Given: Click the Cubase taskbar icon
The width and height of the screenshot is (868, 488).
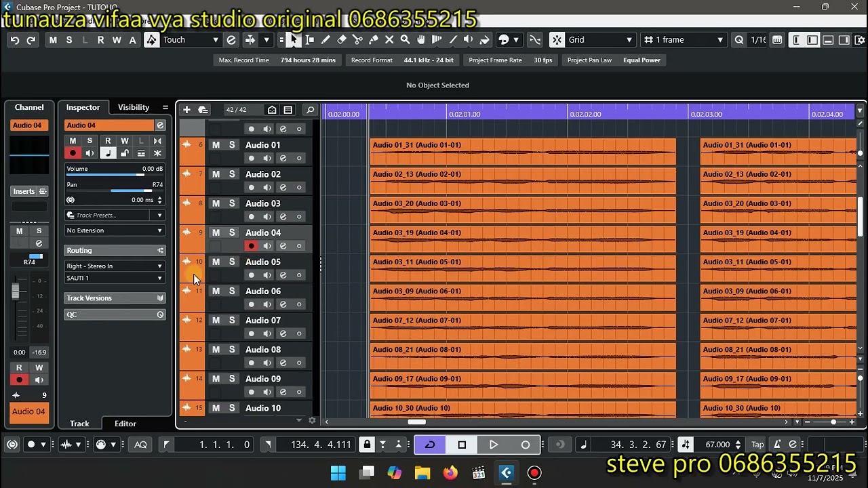Looking at the screenshot, I should [x=507, y=472].
